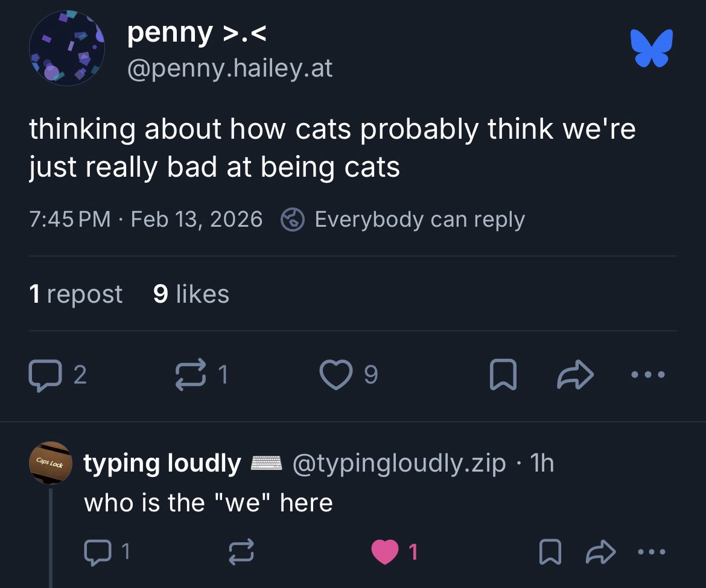Open the @penny.hailey.at handle
Screen dimensions: 706x588
(229, 69)
